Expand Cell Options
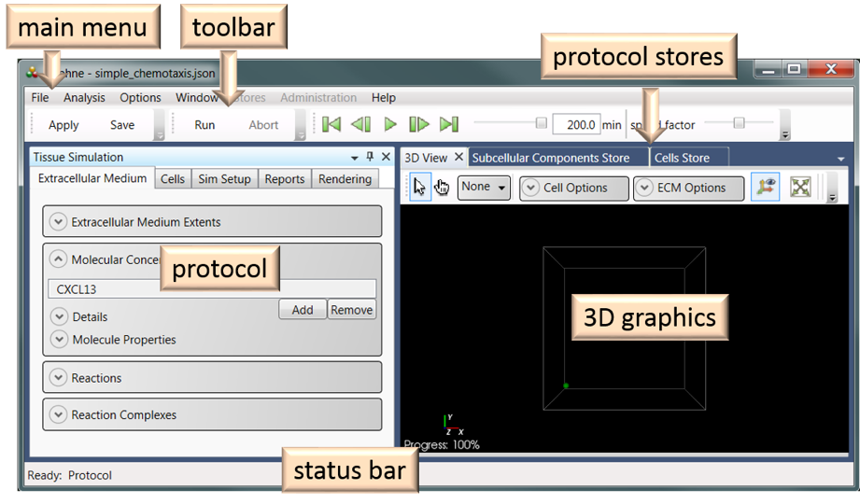Viewport: 860px width, 504px height. [573, 189]
